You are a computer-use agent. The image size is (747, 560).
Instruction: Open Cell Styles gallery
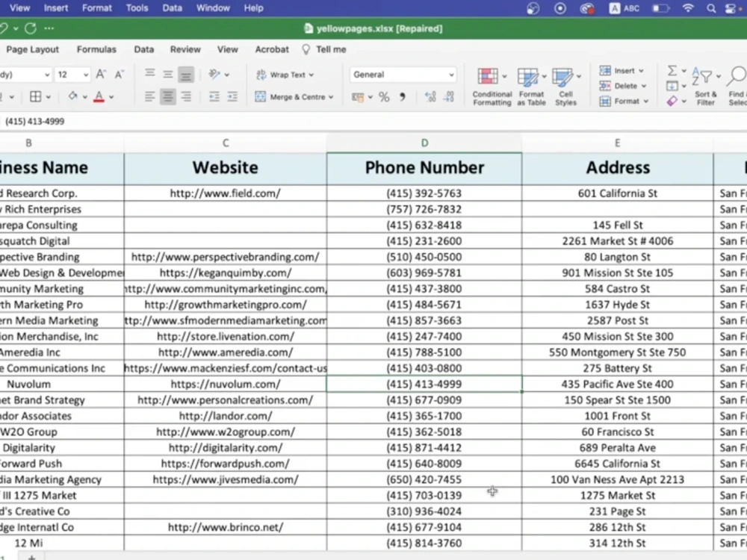click(x=566, y=87)
